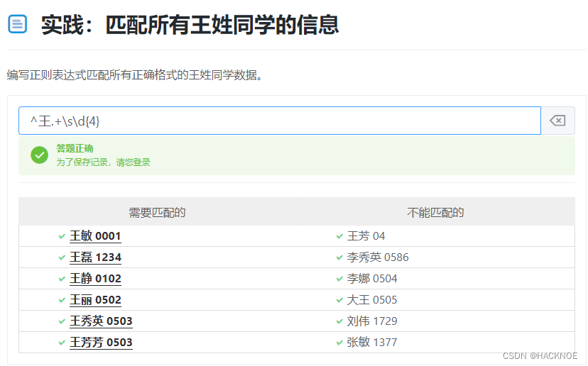The height and width of the screenshot is (366, 588).
Task: Click the check mark beside 张敏 1377
Action: (x=339, y=343)
